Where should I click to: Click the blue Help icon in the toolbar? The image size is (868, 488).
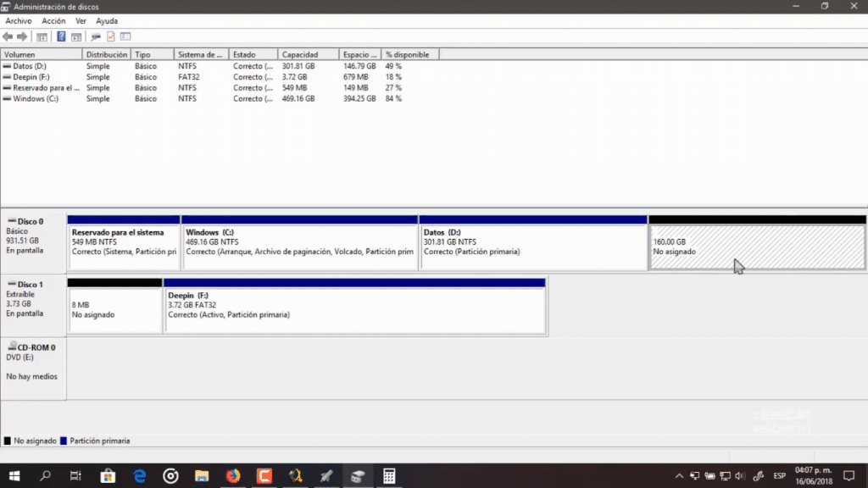pyautogui.click(x=61, y=36)
